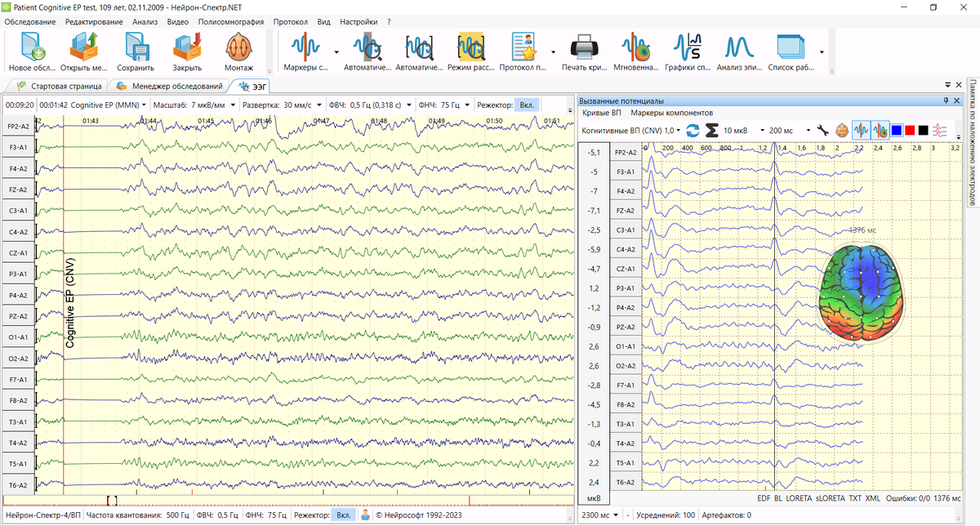The height and width of the screenshot is (526, 980).
Task: Run the second Автоматический bracketed icon
Action: 420,52
